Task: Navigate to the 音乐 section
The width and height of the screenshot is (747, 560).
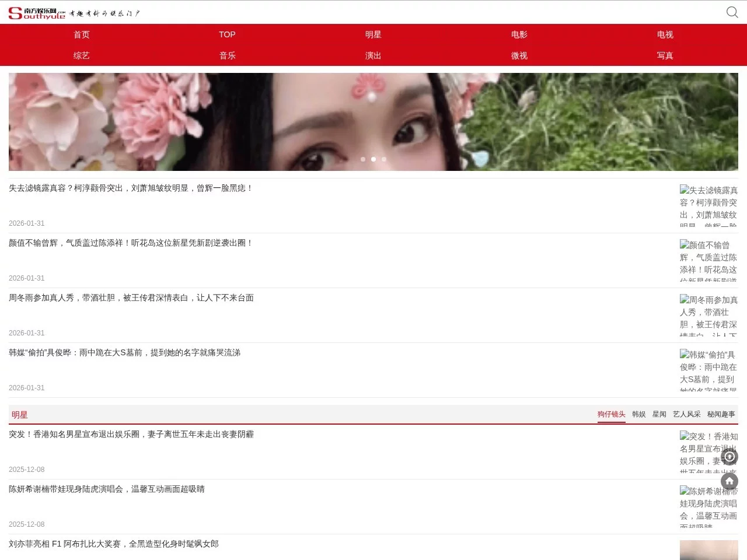Action: [x=227, y=55]
